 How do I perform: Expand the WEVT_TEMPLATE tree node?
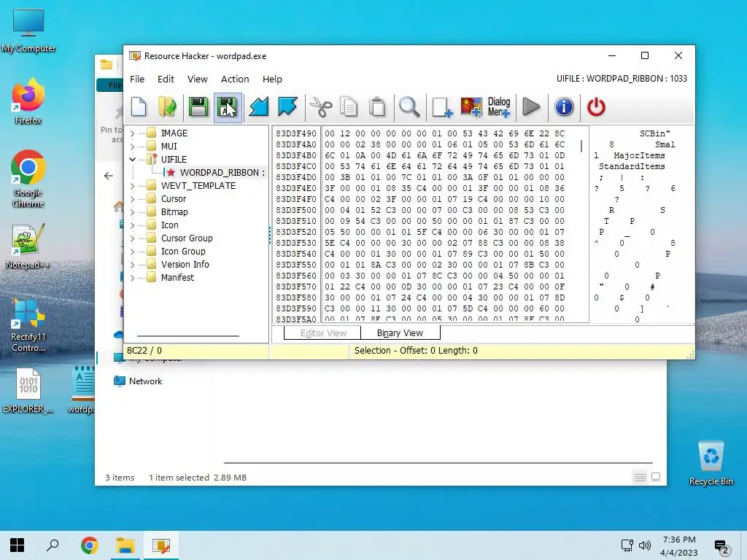coord(133,186)
